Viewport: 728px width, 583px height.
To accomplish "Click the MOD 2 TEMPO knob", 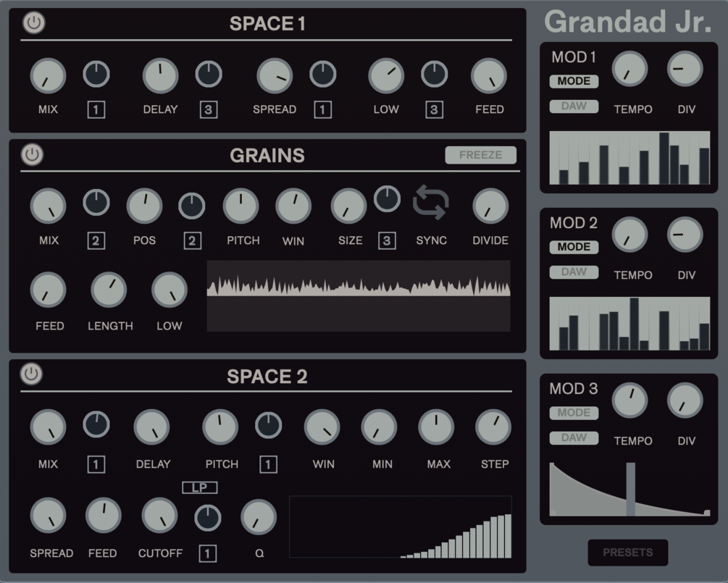I will point(629,235).
